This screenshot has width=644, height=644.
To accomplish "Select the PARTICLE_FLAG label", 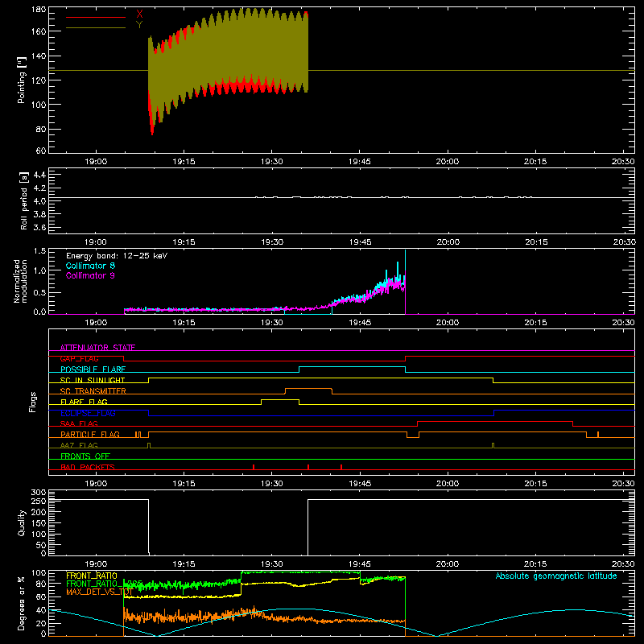I will click(90, 434).
